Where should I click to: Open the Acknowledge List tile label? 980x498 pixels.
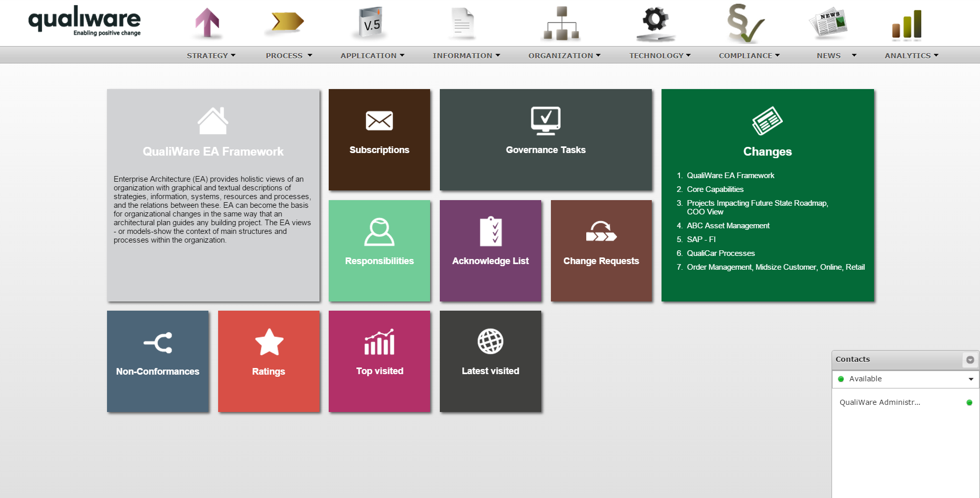[491, 261]
